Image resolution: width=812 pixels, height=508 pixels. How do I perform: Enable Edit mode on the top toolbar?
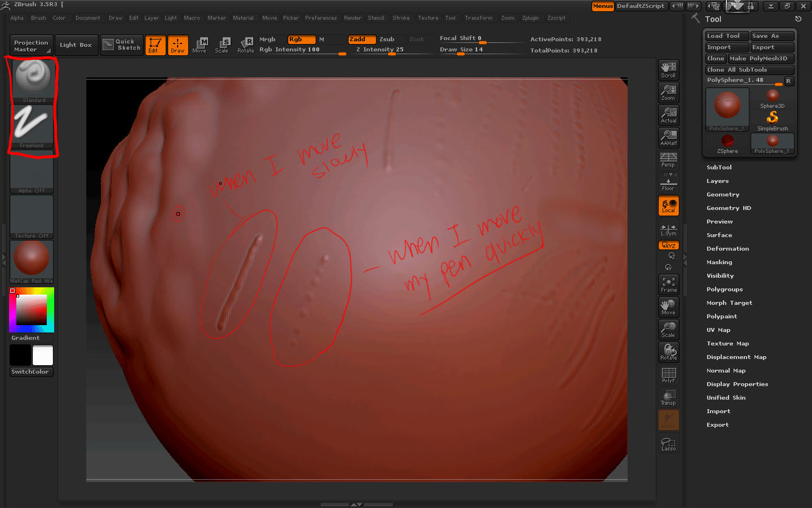156,45
